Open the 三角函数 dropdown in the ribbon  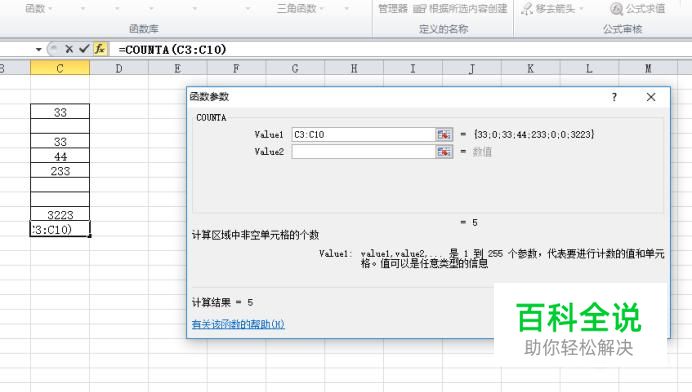300,8
